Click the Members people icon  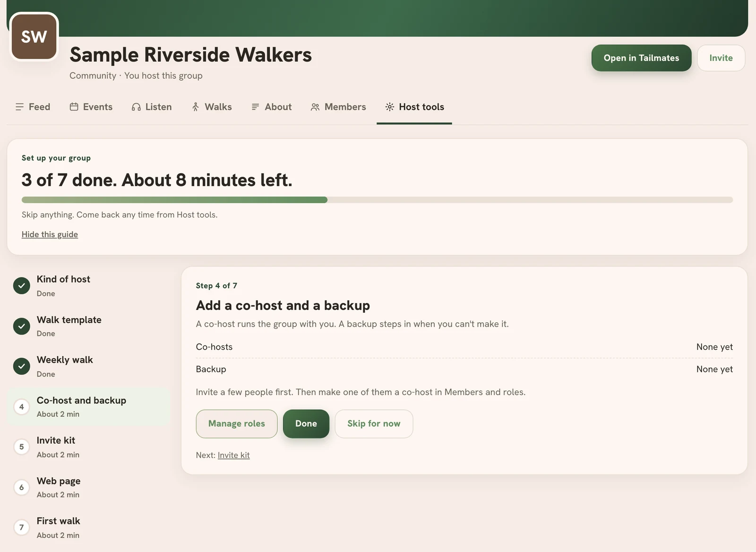coord(315,107)
